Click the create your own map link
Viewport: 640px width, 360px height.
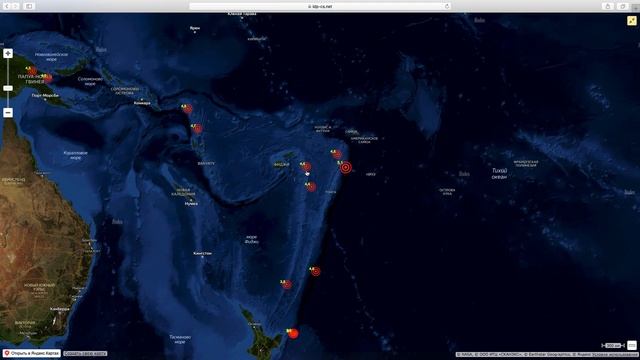[85, 353]
